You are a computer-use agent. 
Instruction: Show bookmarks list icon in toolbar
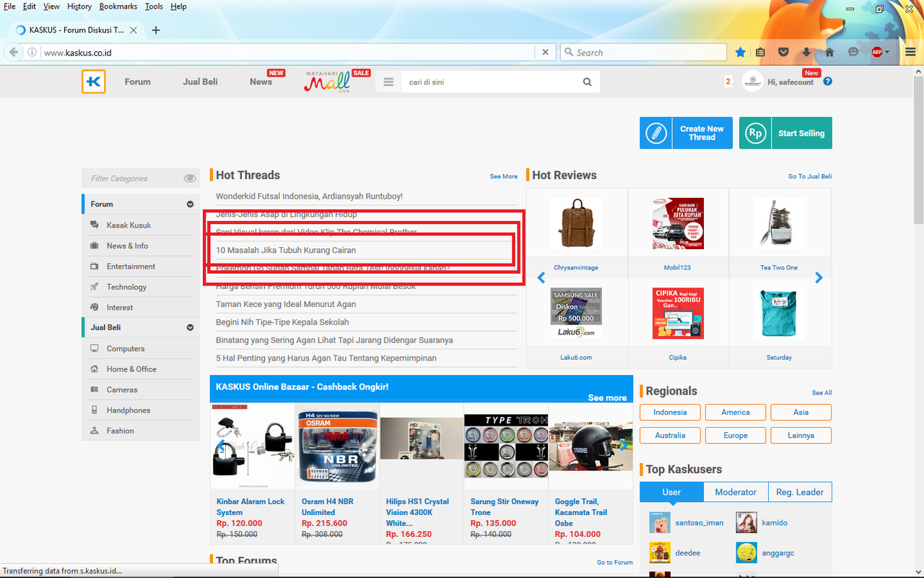(x=760, y=52)
